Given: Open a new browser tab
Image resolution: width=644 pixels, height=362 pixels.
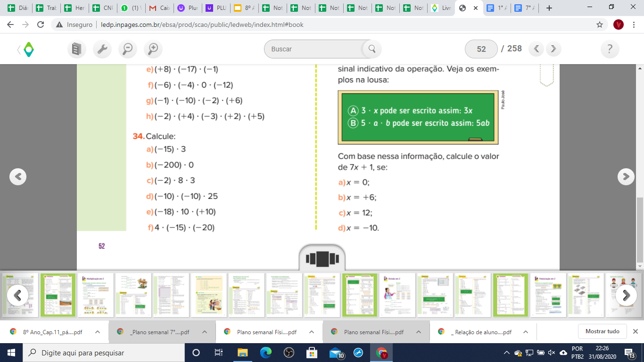Looking at the screenshot, I should pyautogui.click(x=549, y=8).
